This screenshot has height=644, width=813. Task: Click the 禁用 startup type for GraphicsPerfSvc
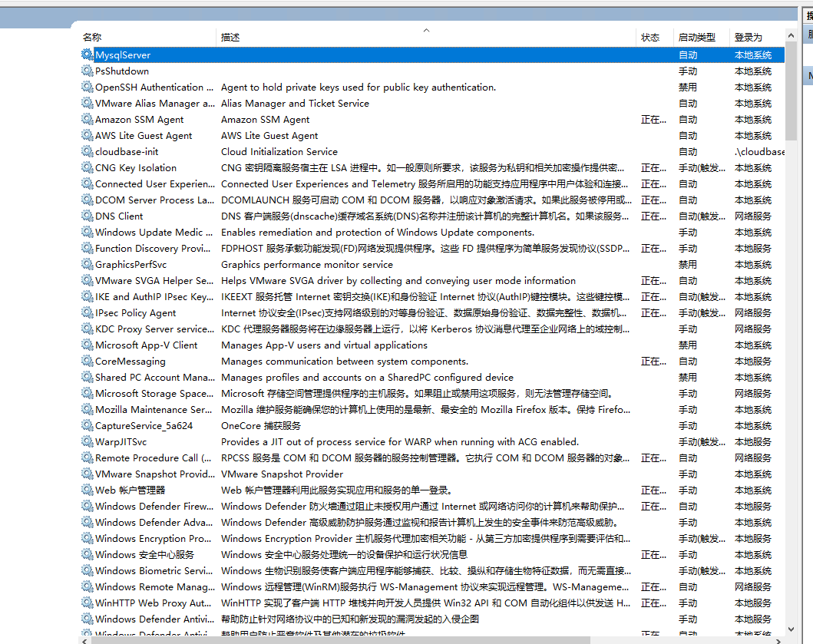(688, 265)
